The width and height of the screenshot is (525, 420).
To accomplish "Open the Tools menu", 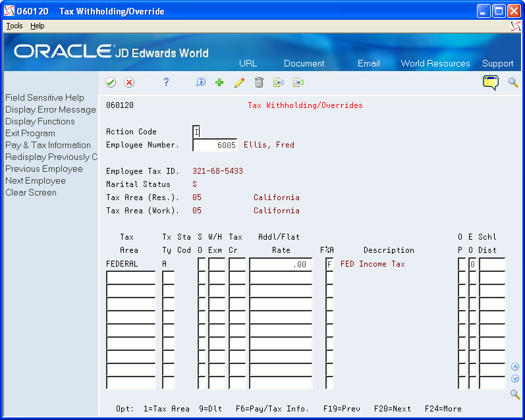I will [x=14, y=26].
